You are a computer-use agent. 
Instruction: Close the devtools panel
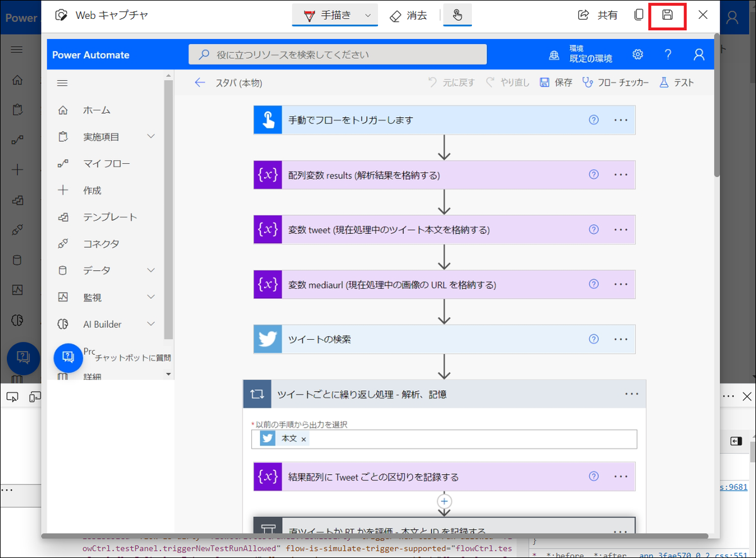click(747, 397)
